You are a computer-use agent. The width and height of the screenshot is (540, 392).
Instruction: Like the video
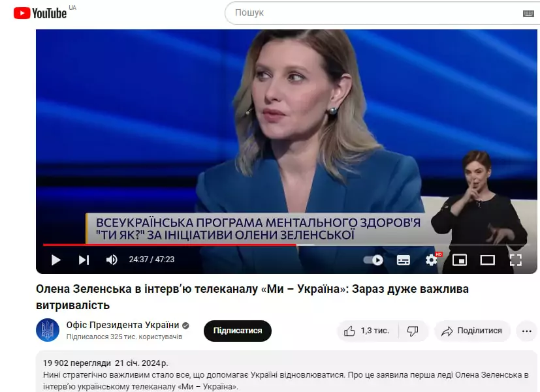pyautogui.click(x=366, y=331)
